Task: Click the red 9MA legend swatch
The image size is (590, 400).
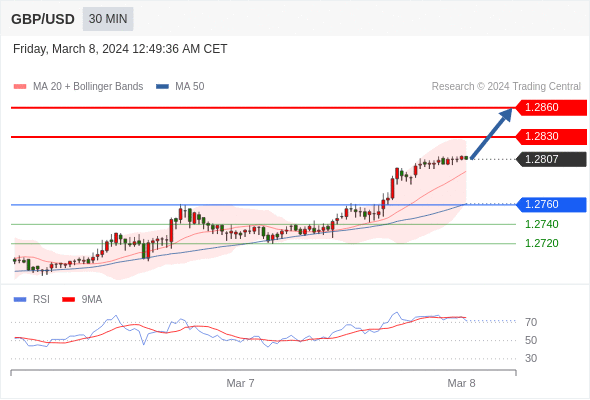Action: pyautogui.click(x=68, y=300)
